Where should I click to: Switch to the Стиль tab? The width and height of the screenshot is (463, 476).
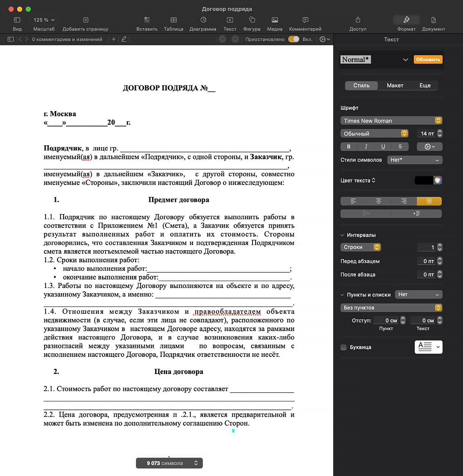pyautogui.click(x=361, y=85)
